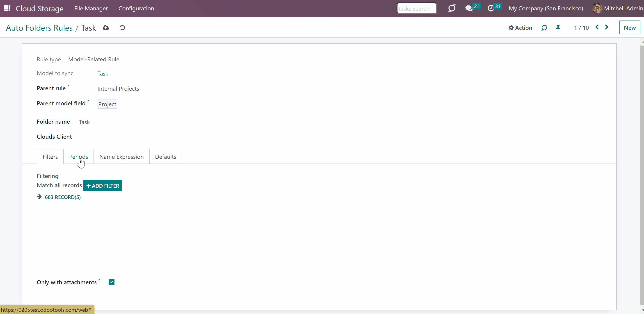Click the Project parent model field

[x=107, y=104]
